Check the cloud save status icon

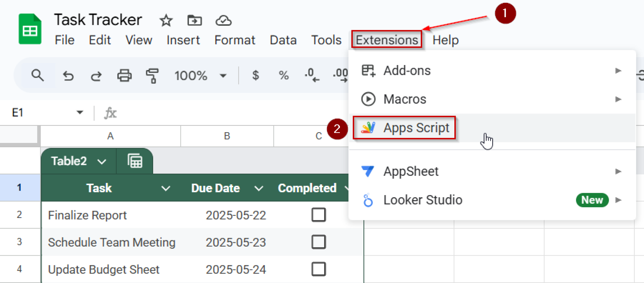click(x=223, y=20)
